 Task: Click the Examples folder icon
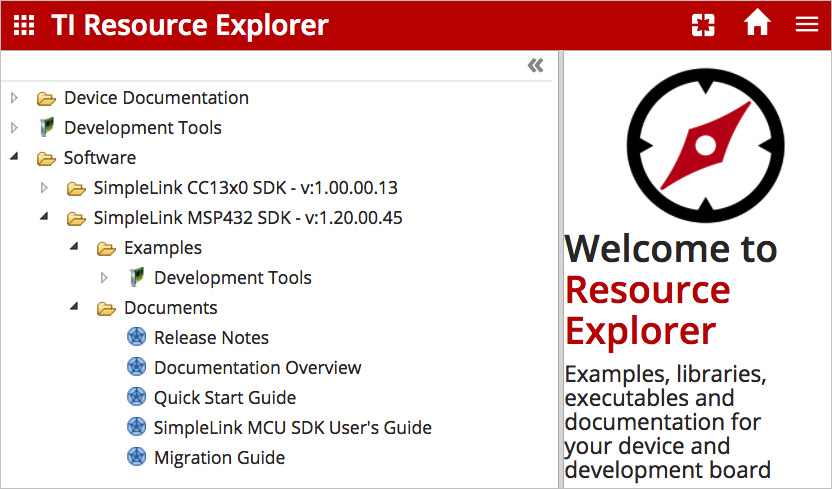coord(106,248)
